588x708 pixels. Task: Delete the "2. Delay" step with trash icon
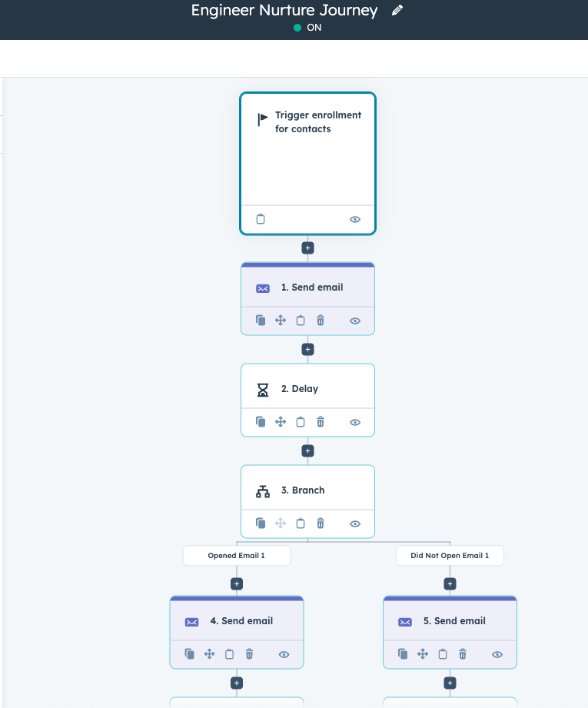click(x=320, y=421)
